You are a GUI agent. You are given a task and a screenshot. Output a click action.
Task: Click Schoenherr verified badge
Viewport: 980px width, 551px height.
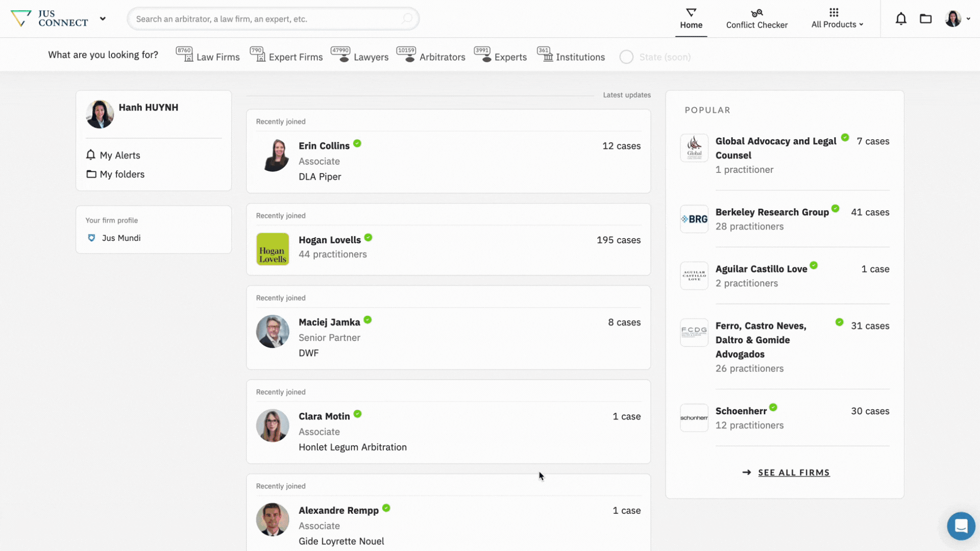tap(773, 407)
